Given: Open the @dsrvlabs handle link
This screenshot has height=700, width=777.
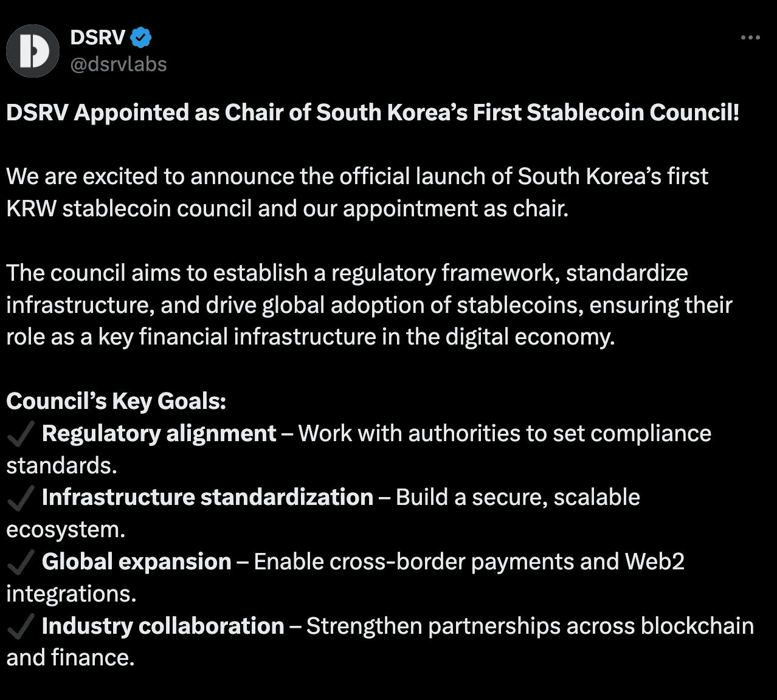Looking at the screenshot, I should click(119, 64).
